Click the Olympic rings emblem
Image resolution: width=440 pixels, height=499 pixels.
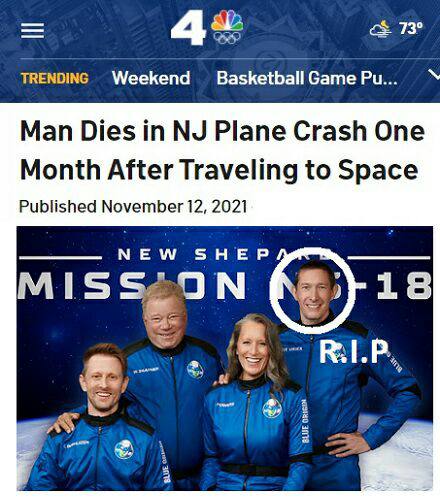(x=227, y=38)
